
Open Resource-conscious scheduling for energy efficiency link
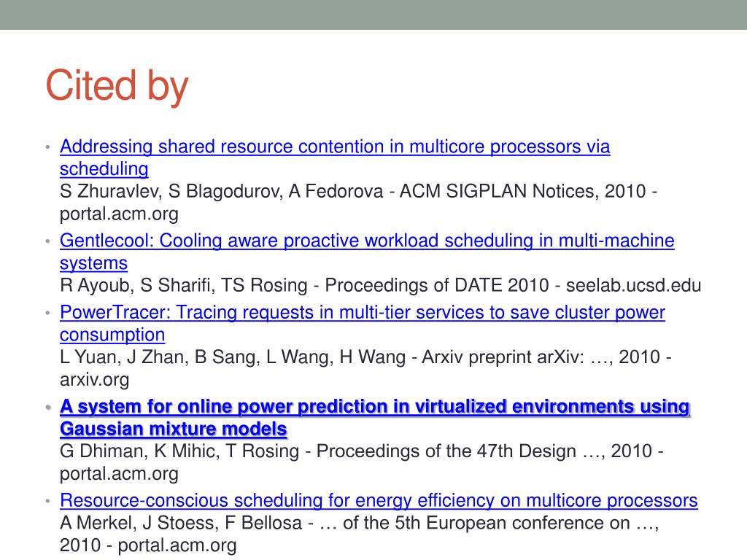[x=379, y=500]
